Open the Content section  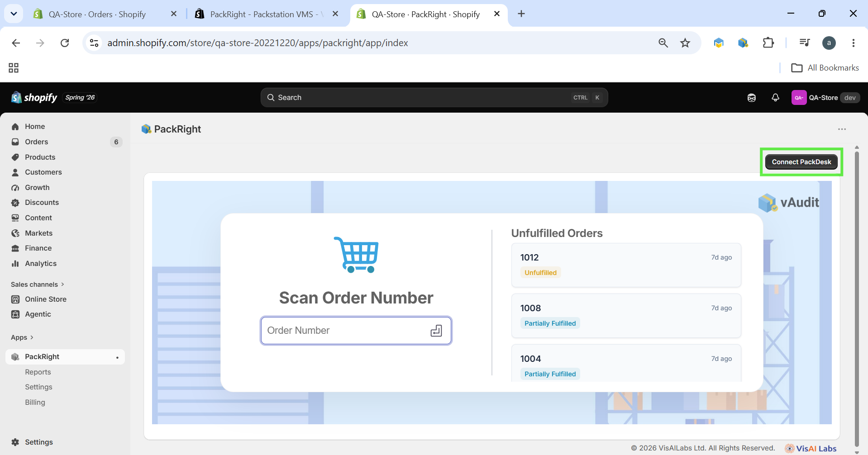tap(38, 218)
